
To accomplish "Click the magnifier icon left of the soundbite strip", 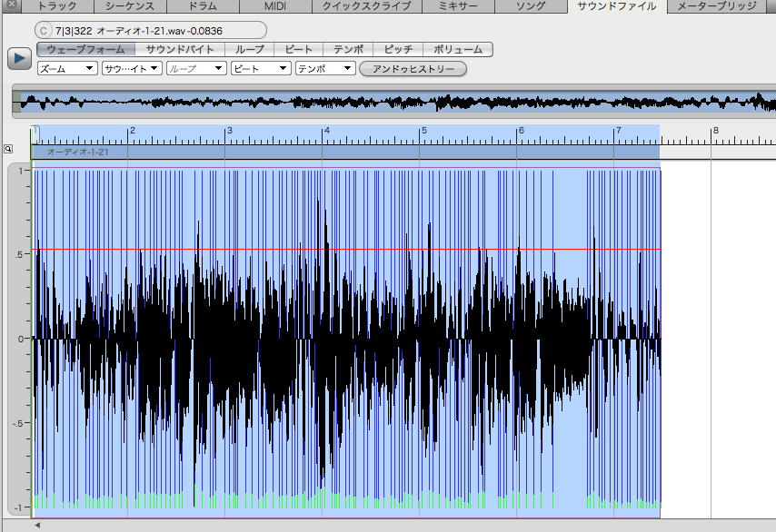I will coord(8,149).
